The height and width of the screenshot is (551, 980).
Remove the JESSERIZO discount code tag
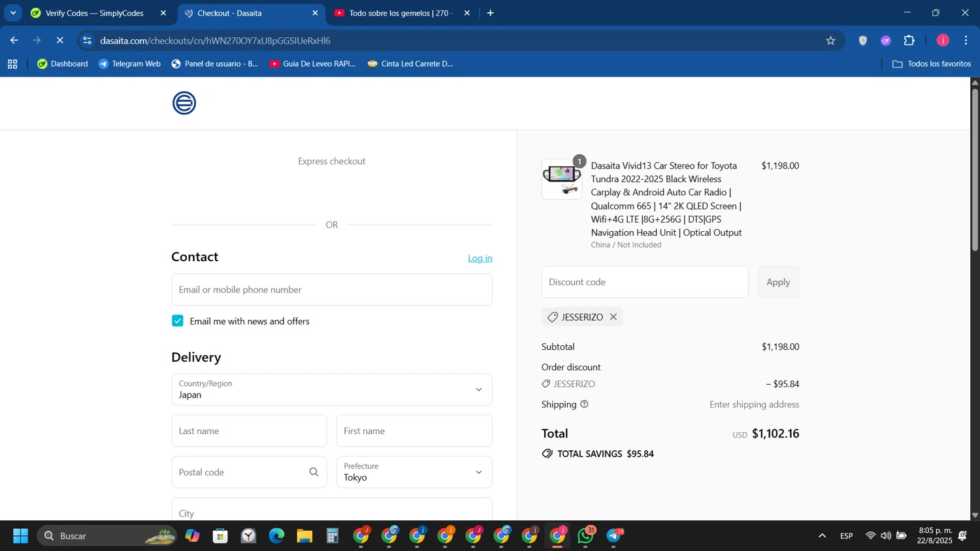point(613,317)
